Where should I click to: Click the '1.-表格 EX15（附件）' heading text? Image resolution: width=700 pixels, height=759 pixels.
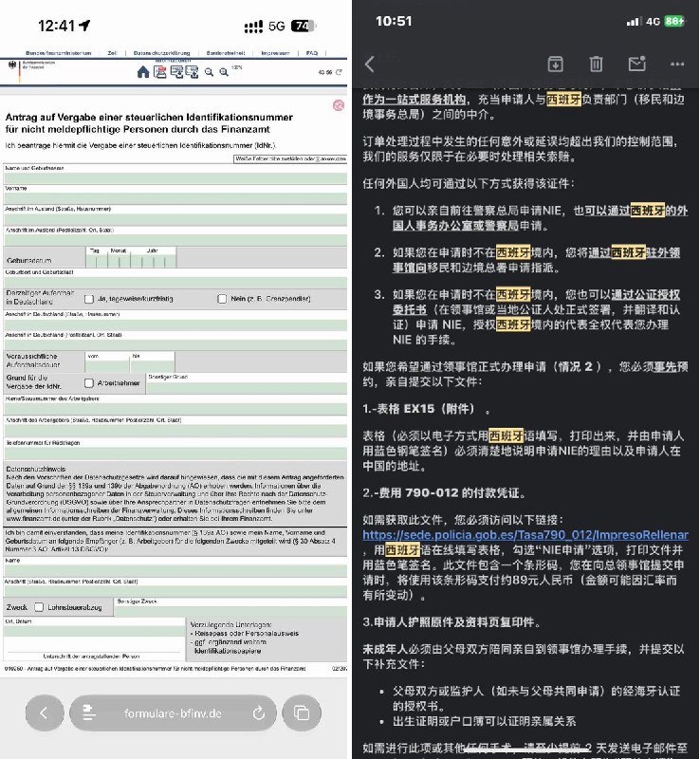[418, 409]
